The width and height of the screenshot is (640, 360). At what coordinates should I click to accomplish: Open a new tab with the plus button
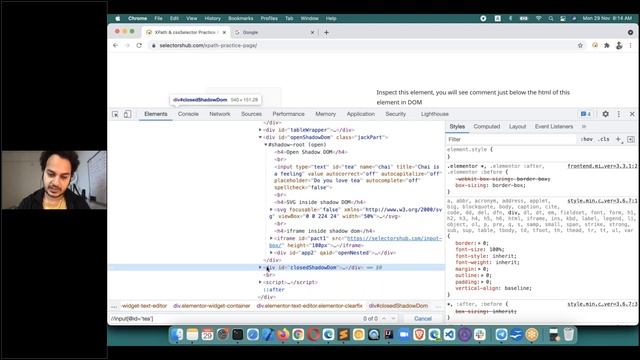pos(326,32)
